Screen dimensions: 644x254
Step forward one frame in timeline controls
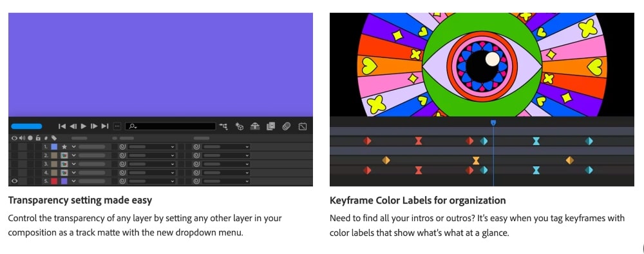click(94, 126)
